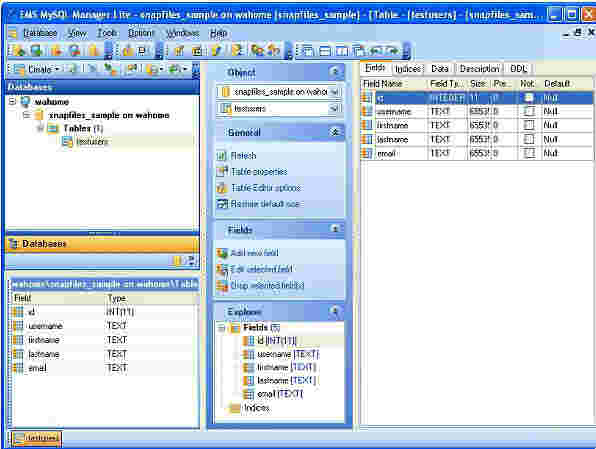596x449 pixels.
Task: Open the testusers table combo box
Action: pyautogui.click(x=334, y=109)
